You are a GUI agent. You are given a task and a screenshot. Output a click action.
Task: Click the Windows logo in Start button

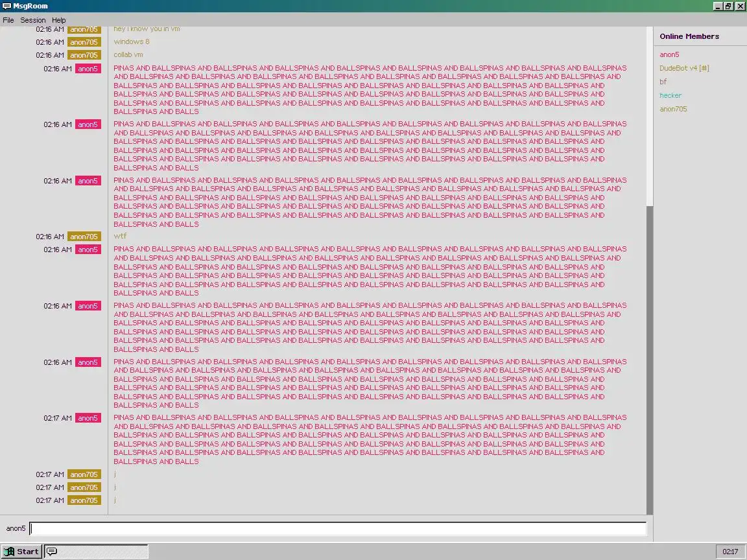(x=9, y=552)
